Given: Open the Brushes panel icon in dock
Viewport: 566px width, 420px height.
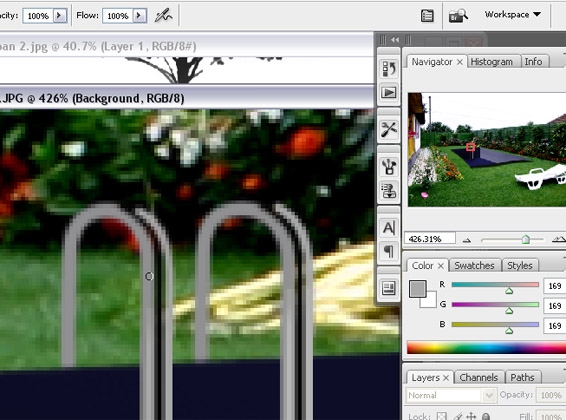Looking at the screenshot, I should click(x=389, y=167).
